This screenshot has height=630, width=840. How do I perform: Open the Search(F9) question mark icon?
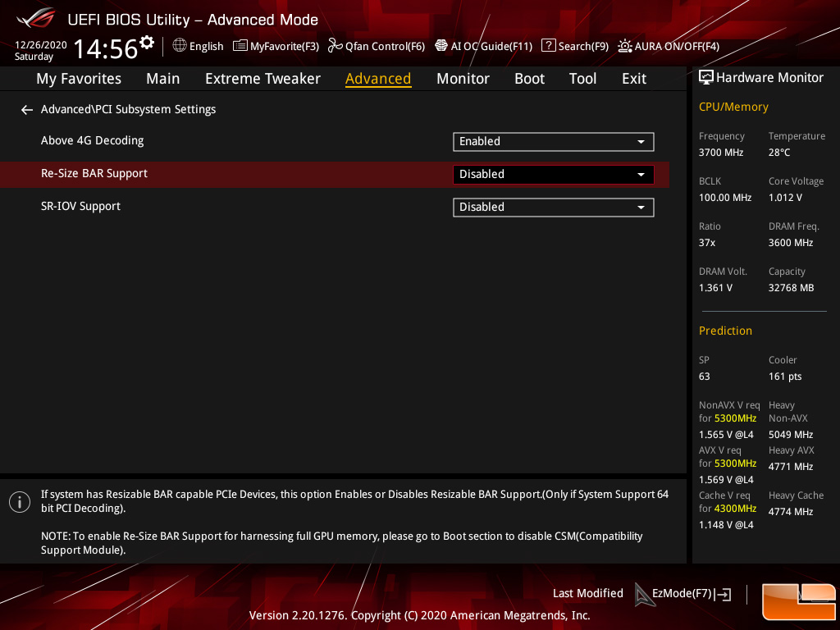tap(548, 46)
